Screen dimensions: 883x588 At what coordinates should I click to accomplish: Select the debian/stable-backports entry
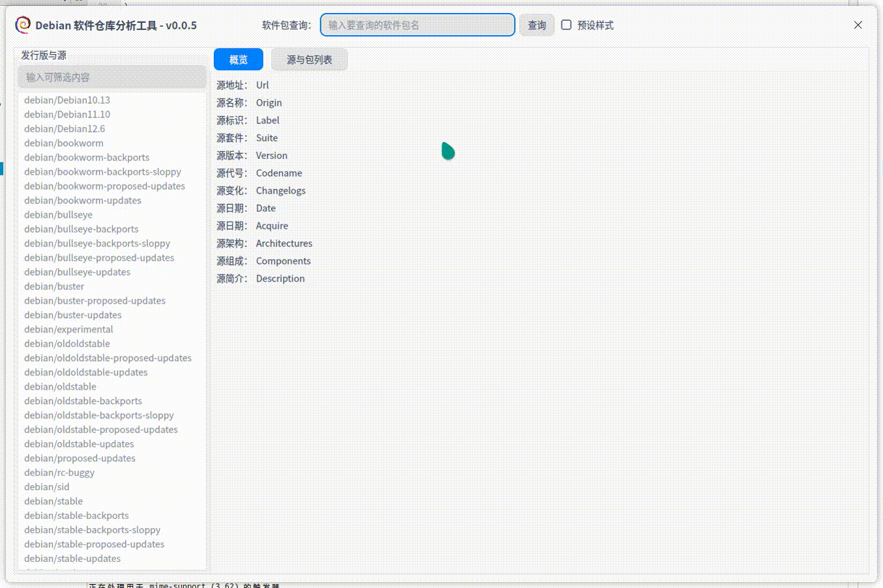click(x=112, y=516)
